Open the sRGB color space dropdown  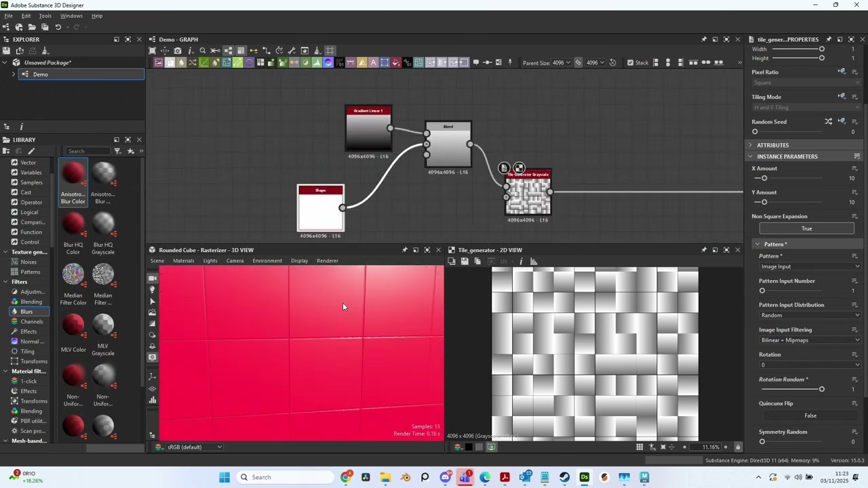tap(195, 447)
